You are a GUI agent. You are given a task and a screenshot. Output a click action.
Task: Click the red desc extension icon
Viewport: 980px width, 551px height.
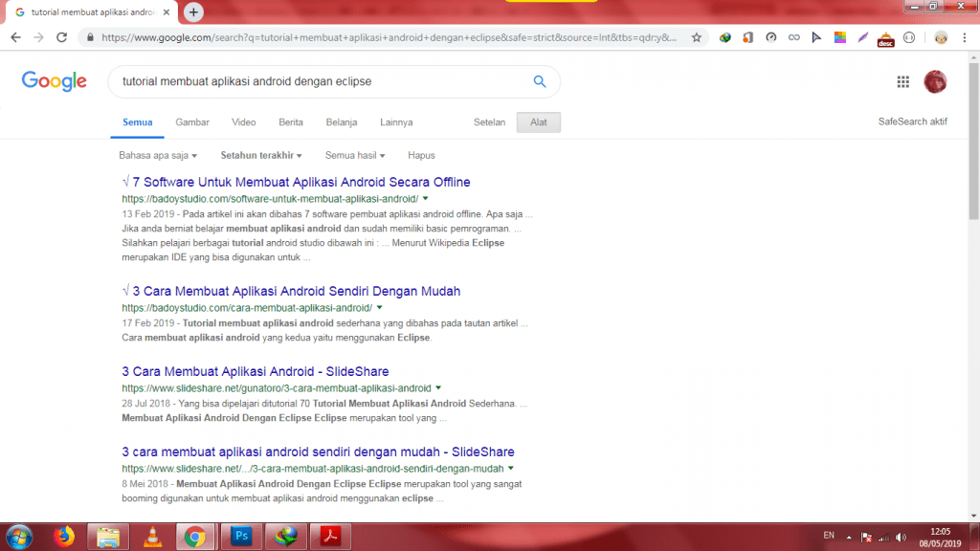(885, 38)
